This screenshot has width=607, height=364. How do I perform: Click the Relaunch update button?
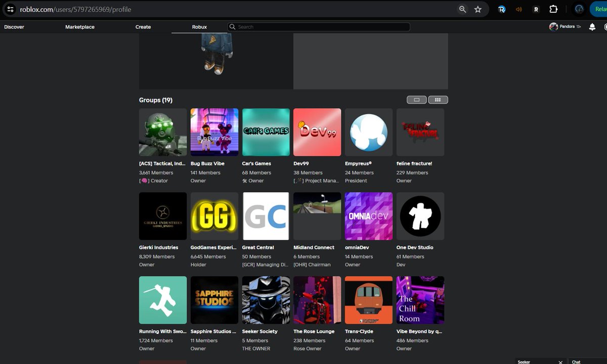point(598,9)
